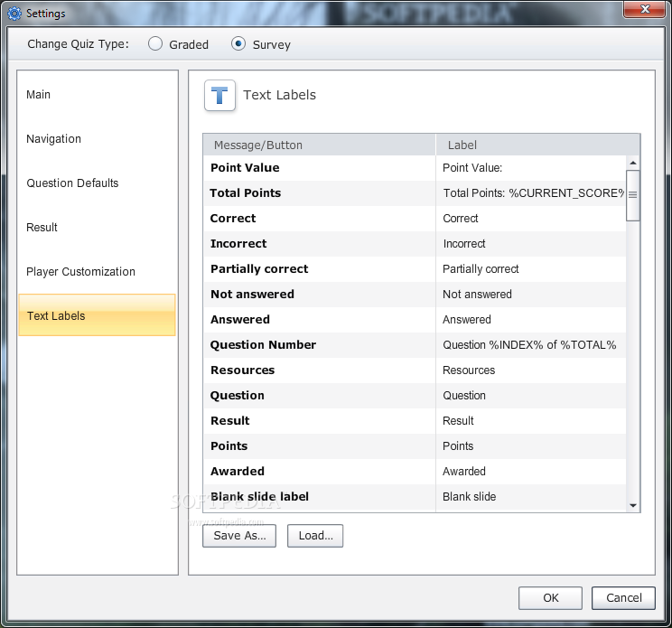The height and width of the screenshot is (628, 672).
Task: Click the Settings gear icon in title bar
Action: tap(14, 14)
